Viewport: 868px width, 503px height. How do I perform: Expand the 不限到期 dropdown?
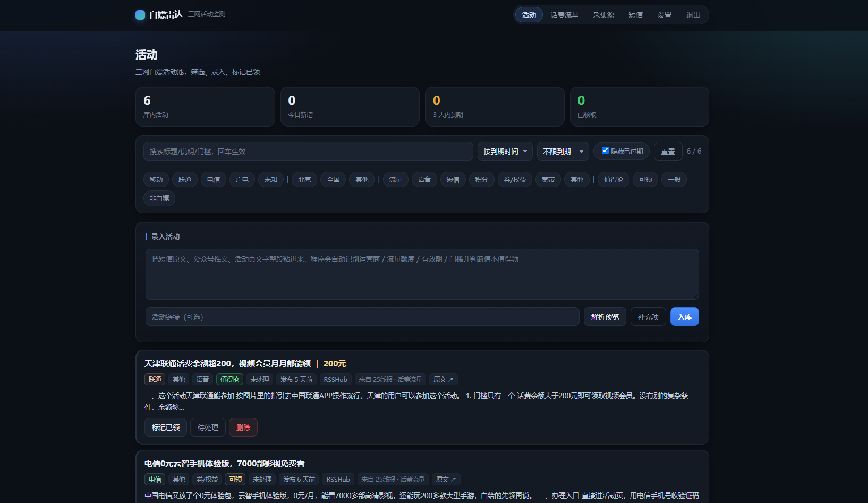click(x=563, y=152)
